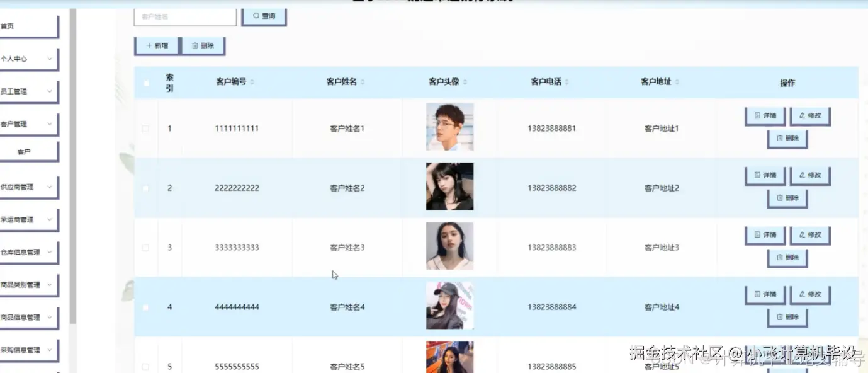
Task: Click the 客户姓名 search input field
Action: pos(185,16)
